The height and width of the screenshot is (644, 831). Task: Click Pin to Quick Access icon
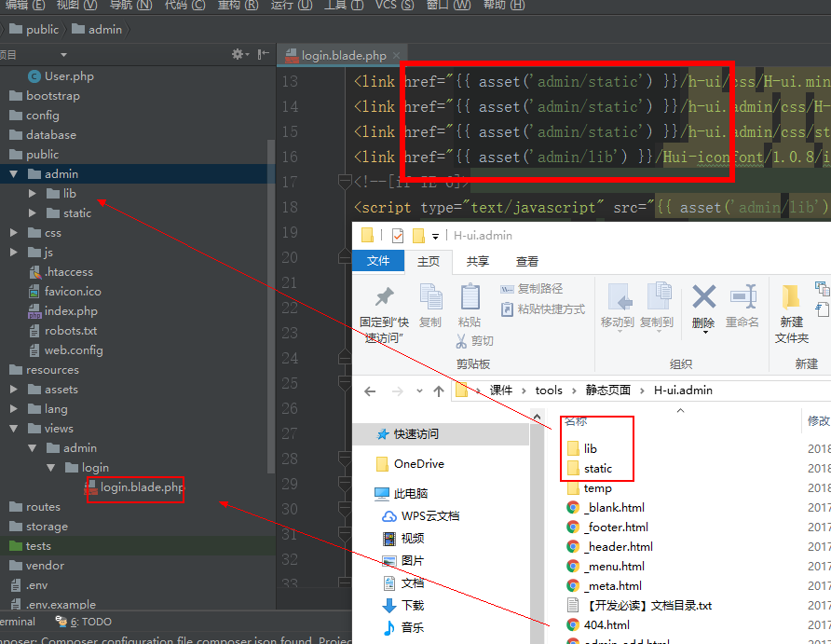384,297
